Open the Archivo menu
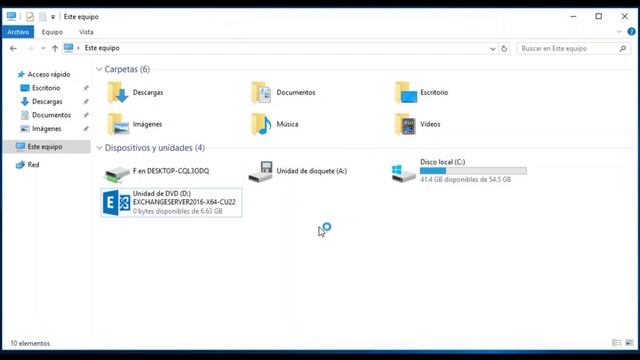Viewport: 640px width, 360px height. [x=18, y=32]
